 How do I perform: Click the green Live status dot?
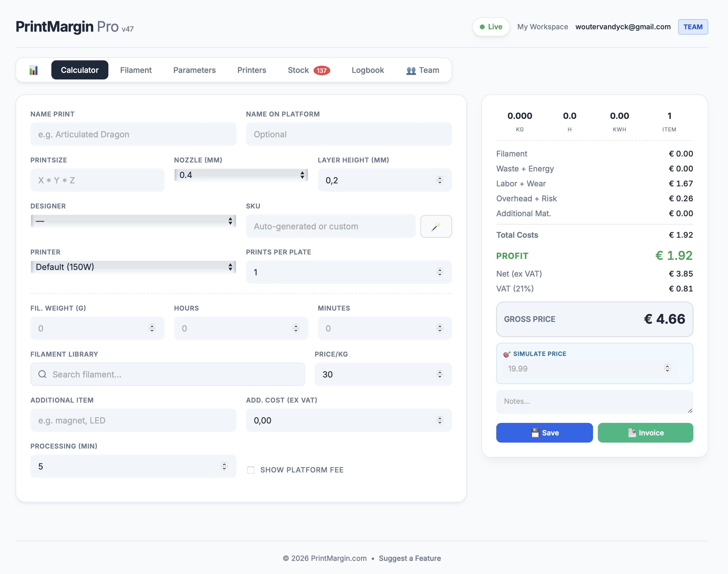click(482, 27)
